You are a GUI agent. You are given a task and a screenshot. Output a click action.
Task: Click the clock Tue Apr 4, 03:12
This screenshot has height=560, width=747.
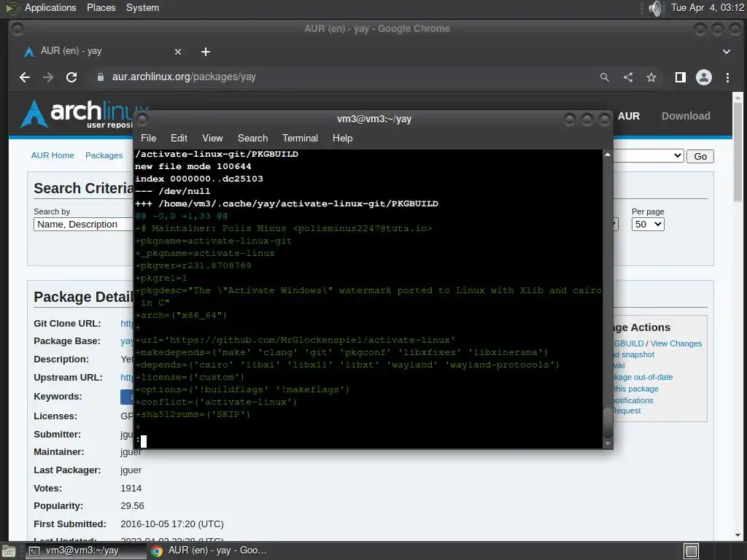[707, 7]
